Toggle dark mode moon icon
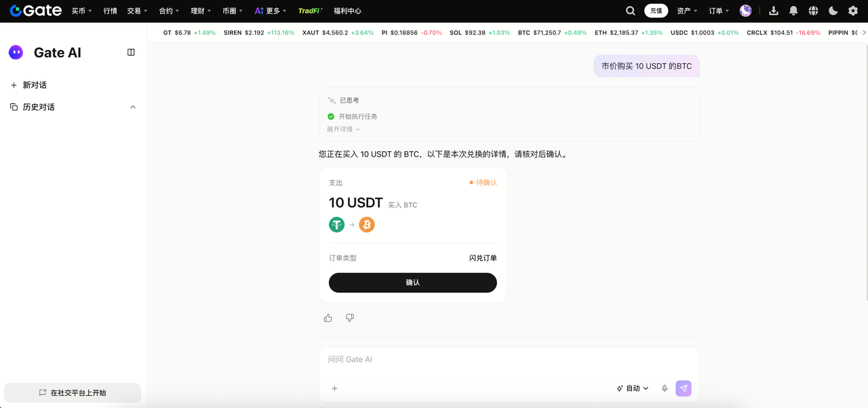Viewport: 868px width, 408px height. point(833,11)
